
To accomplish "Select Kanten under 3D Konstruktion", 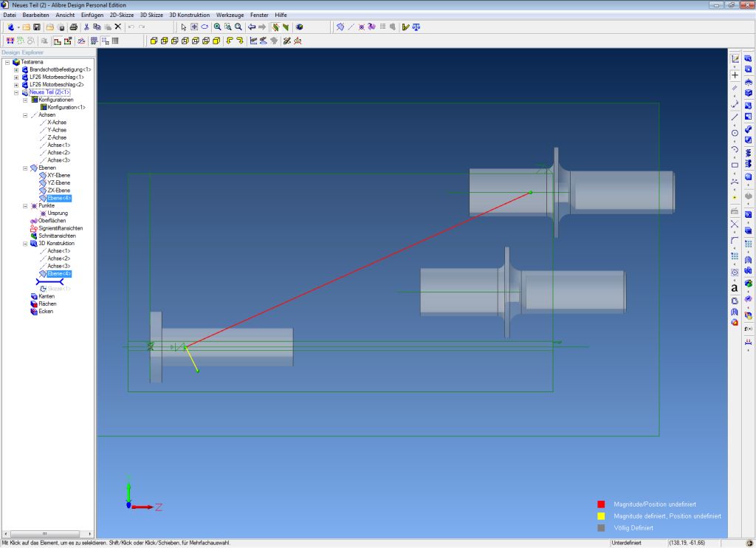I will click(x=47, y=297).
